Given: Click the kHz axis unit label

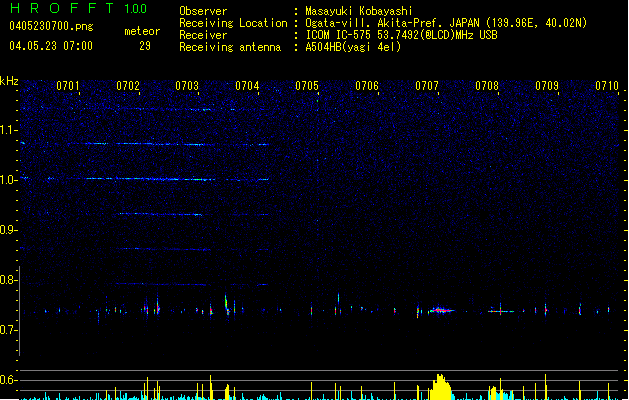Looking at the screenshot, I should click(x=9, y=81).
